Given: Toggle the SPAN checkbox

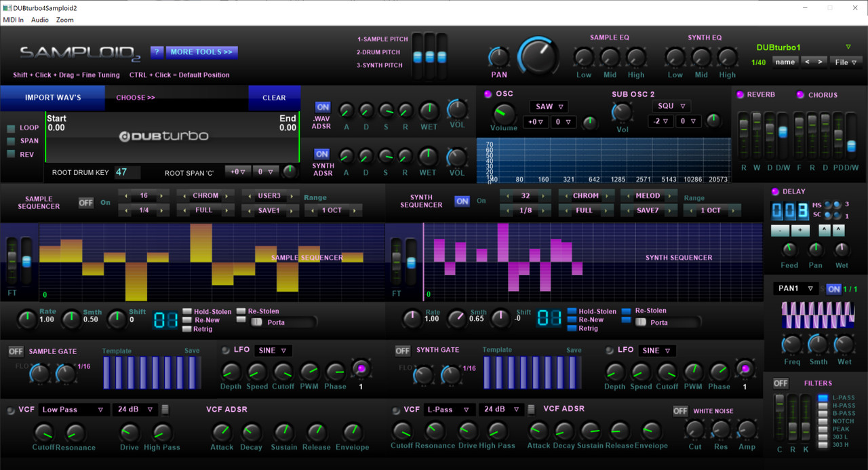Looking at the screenshot, I should point(12,141).
